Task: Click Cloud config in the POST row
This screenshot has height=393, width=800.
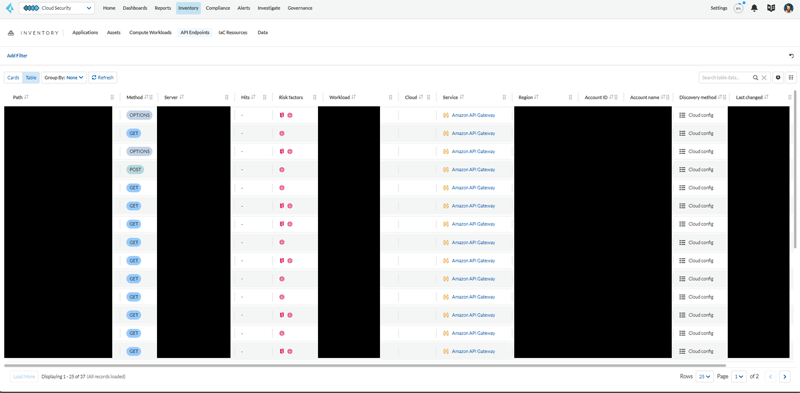Action: click(x=701, y=169)
